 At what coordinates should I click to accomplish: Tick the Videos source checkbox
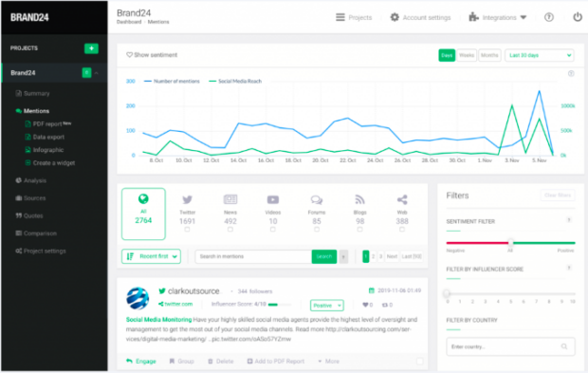(x=272, y=230)
